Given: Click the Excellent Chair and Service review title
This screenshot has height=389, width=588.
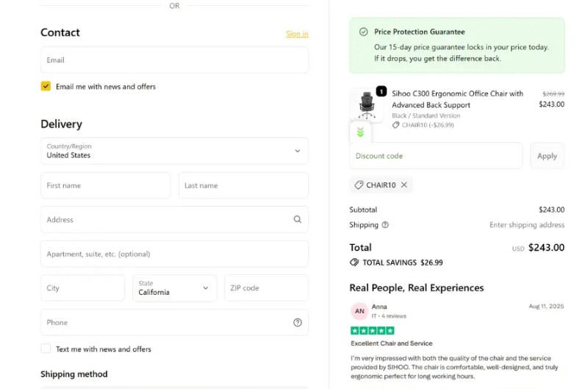Looking at the screenshot, I should click(392, 343).
